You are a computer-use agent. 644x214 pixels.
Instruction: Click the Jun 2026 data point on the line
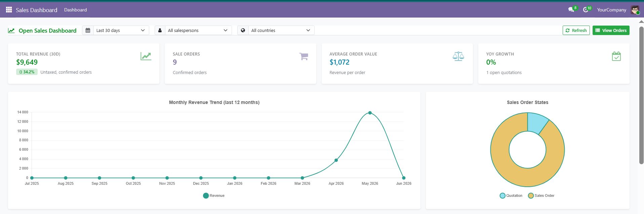click(x=404, y=178)
